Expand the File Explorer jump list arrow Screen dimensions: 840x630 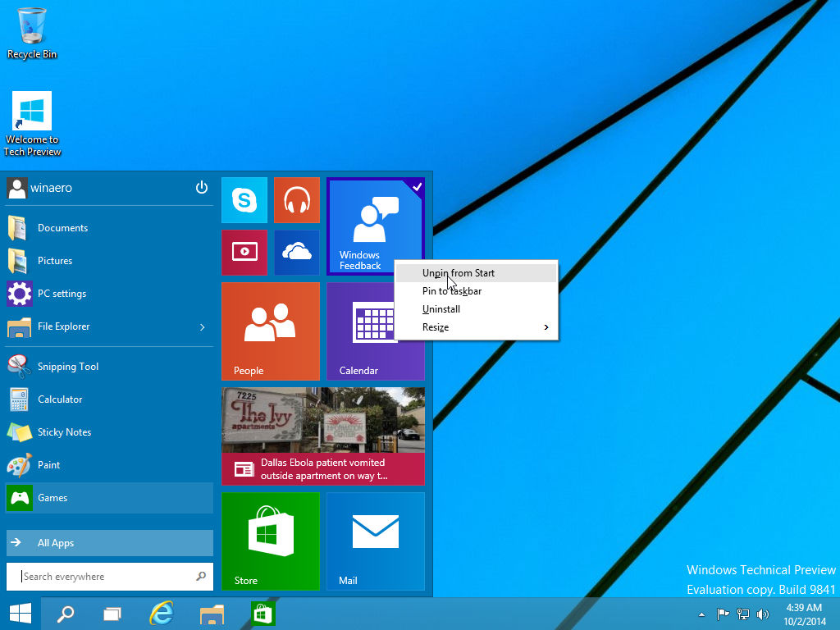coord(203,327)
